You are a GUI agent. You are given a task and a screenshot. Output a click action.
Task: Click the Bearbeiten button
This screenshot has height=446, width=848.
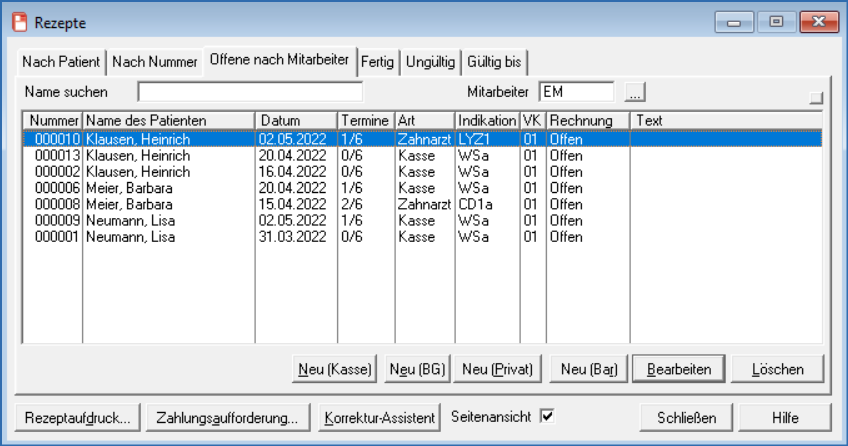678,369
